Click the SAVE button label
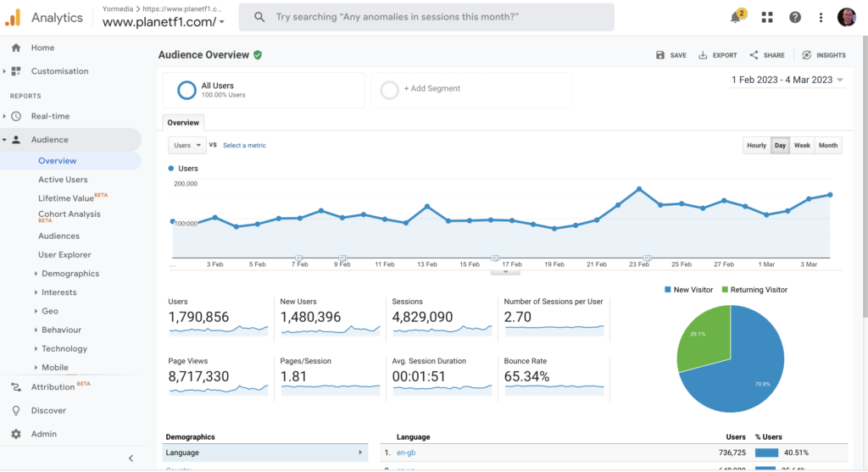This screenshot has width=868, height=472. pyautogui.click(x=678, y=55)
